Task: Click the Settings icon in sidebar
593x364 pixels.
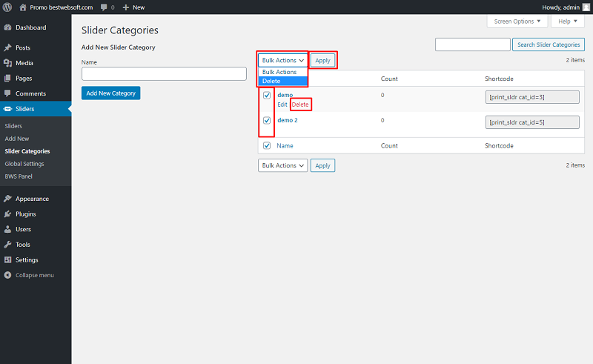Action: pos(7,260)
